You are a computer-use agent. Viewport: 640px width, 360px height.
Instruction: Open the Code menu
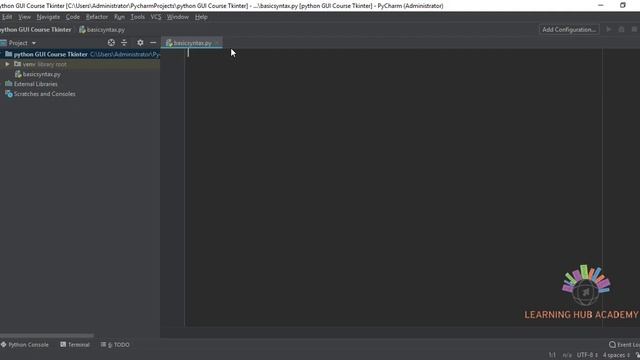73,17
